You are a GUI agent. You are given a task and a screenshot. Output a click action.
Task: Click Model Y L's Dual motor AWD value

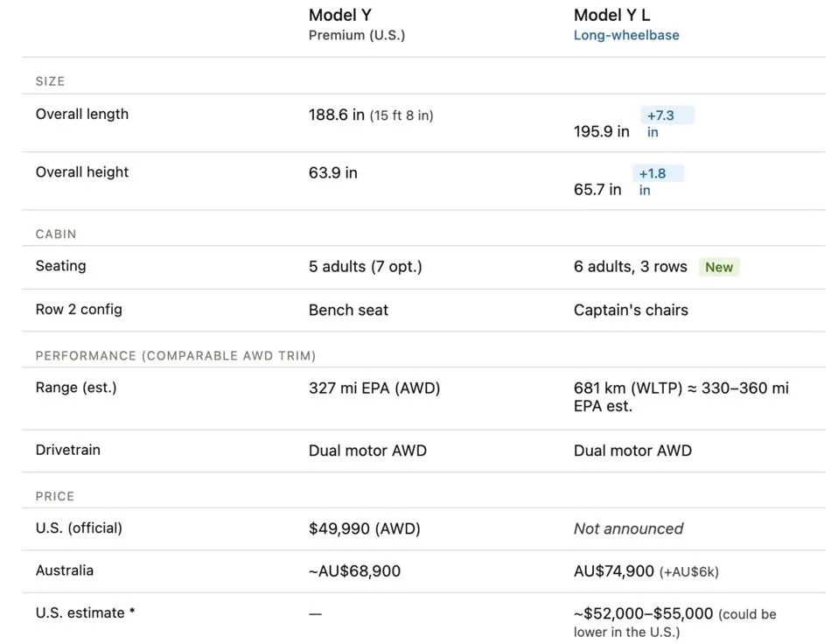coord(632,451)
